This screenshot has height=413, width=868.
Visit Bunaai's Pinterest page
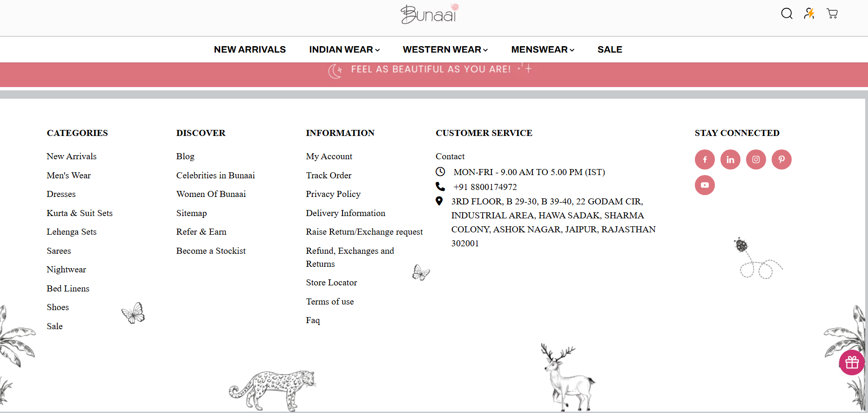click(x=781, y=160)
